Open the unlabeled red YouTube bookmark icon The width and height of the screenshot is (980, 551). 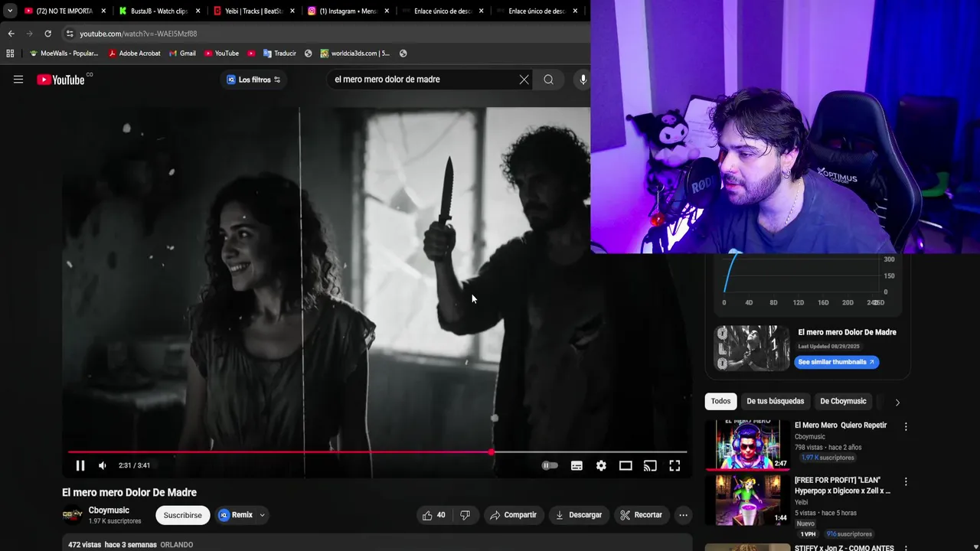(251, 54)
